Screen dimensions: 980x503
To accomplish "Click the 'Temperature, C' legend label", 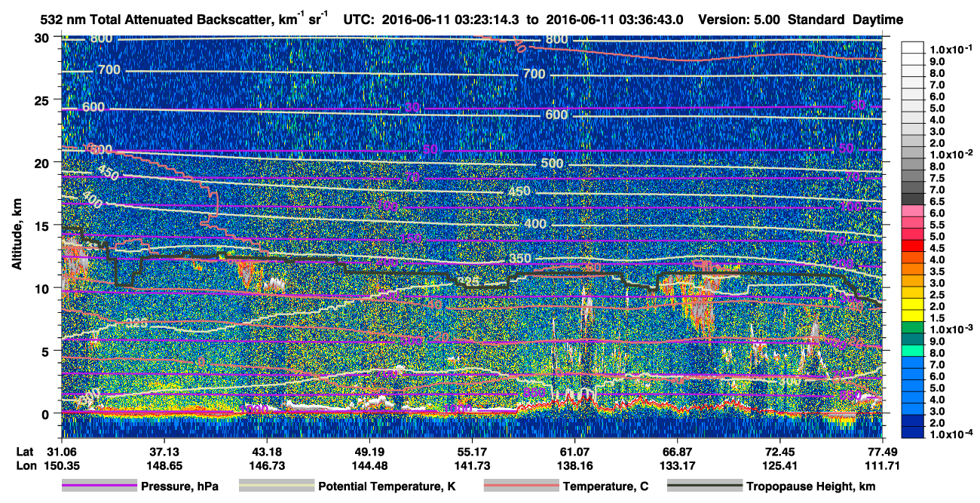I will 605,487.
